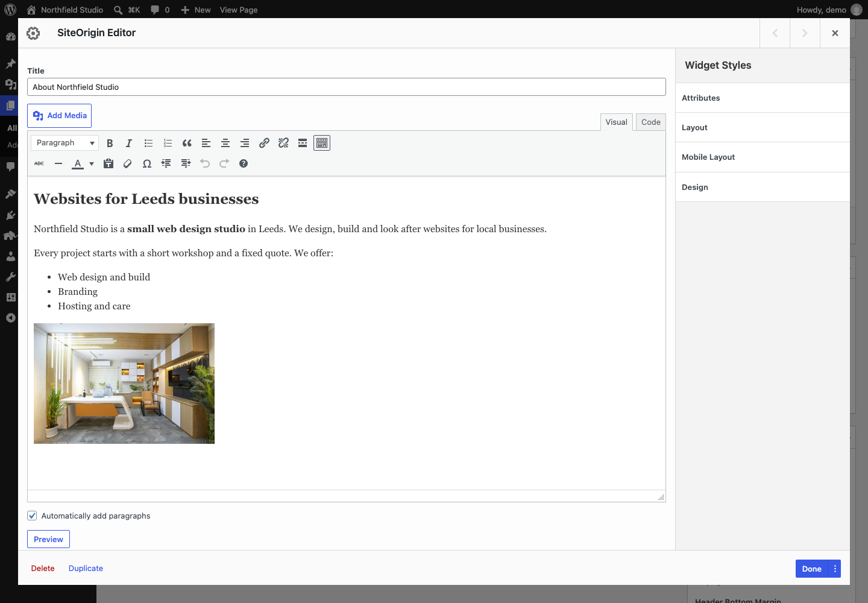Expand the Layout styles section
Image resolution: width=868 pixels, height=603 pixels.
tap(763, 127)
